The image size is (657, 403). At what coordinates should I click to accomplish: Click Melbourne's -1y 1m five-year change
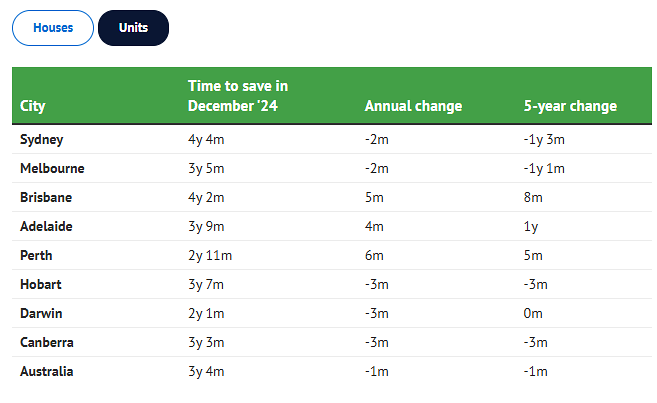[545, 168]
